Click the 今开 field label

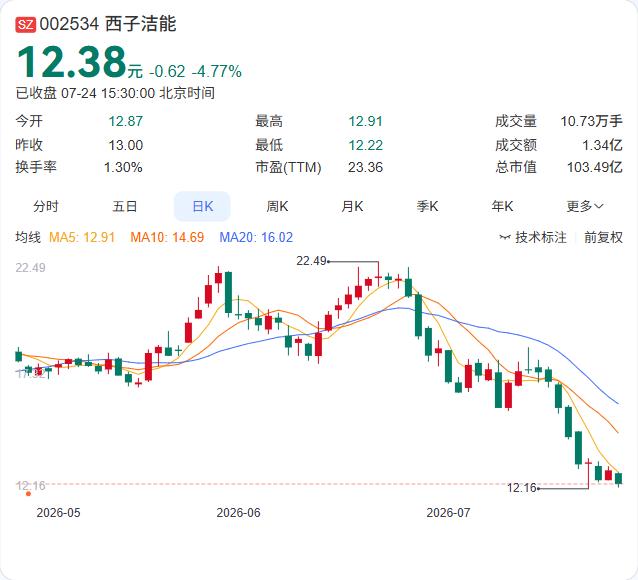29,121
